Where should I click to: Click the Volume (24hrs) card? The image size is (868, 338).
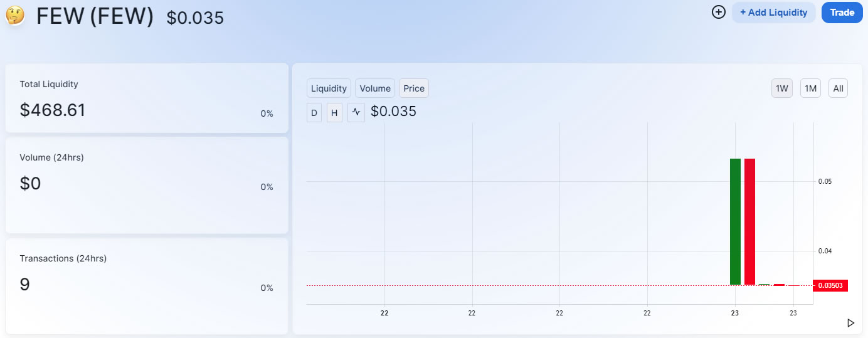(147, 185)
